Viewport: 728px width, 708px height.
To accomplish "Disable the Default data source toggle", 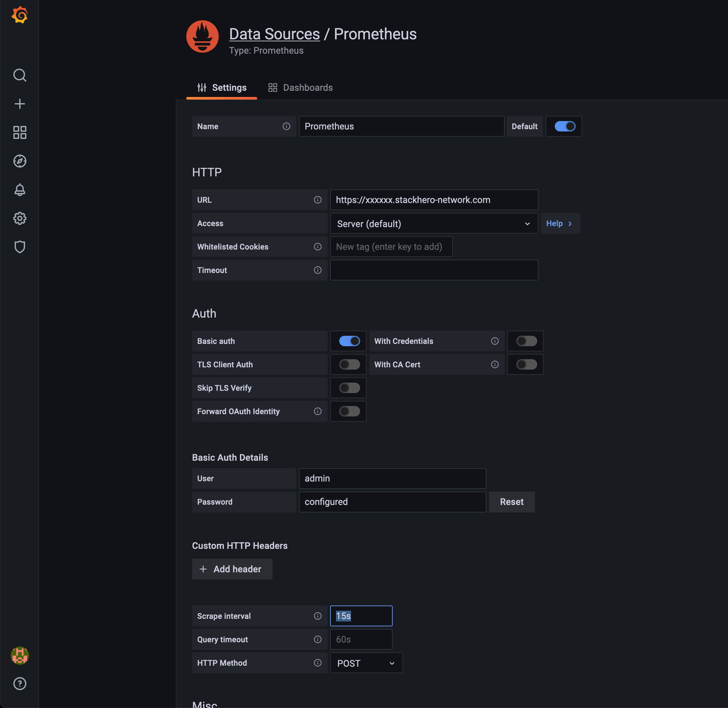I will pyautogui.click(x=564, y=126).
